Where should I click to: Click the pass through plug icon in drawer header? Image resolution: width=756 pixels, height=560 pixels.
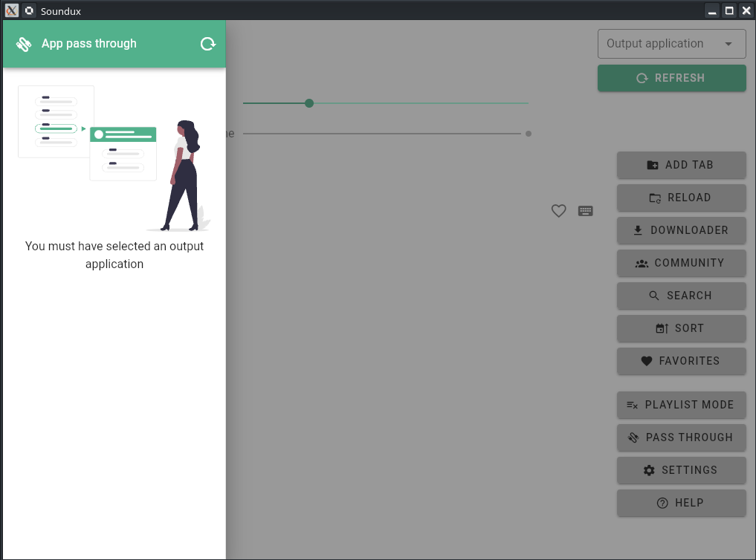24,45
